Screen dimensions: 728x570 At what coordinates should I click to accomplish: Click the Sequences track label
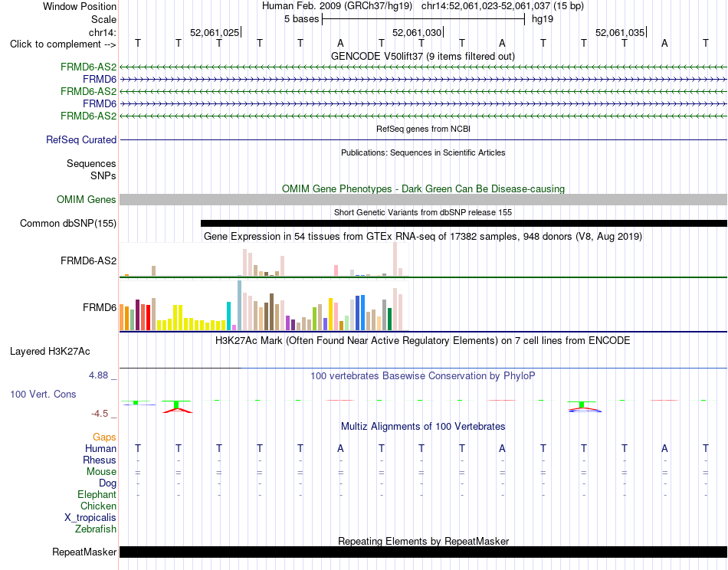91,163
